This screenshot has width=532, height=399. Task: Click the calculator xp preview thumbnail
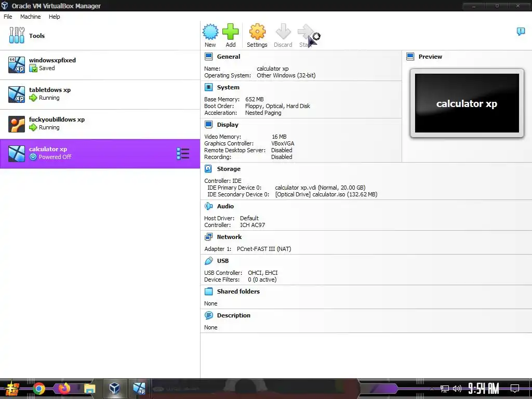[467, 103]
